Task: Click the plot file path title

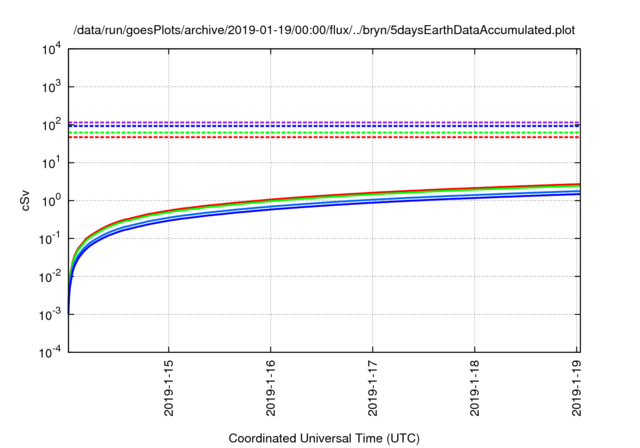Action: pyautogui.click(x=324, y=30)
